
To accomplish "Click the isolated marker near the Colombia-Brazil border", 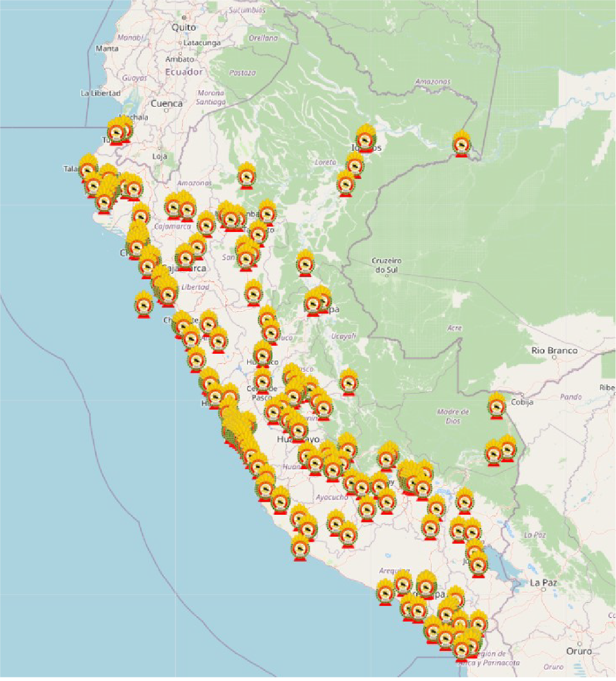I will point(461,143).
